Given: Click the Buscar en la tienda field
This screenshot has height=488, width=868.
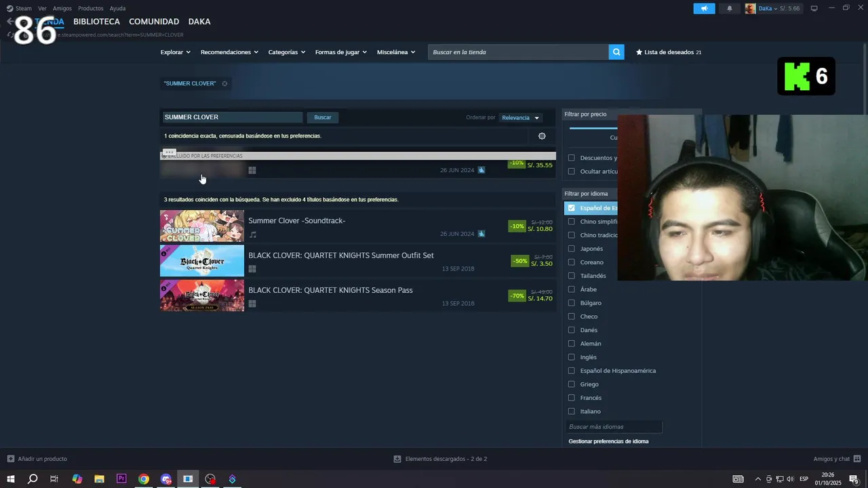Looking at the screenshot, I should click(x=518, y=52).
